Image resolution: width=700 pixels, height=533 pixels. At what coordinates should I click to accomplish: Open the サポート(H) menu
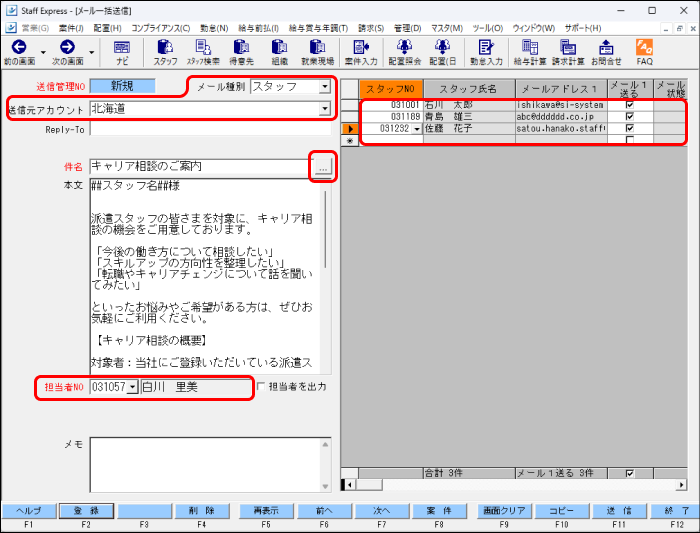coord(583,28)
